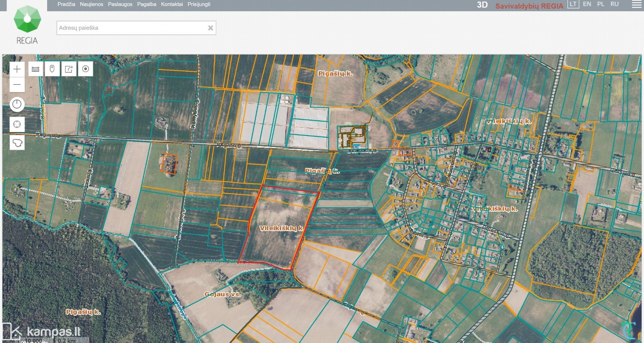Select the LT language option
This screenshot has height=343, width=644.
click(573, 4)
